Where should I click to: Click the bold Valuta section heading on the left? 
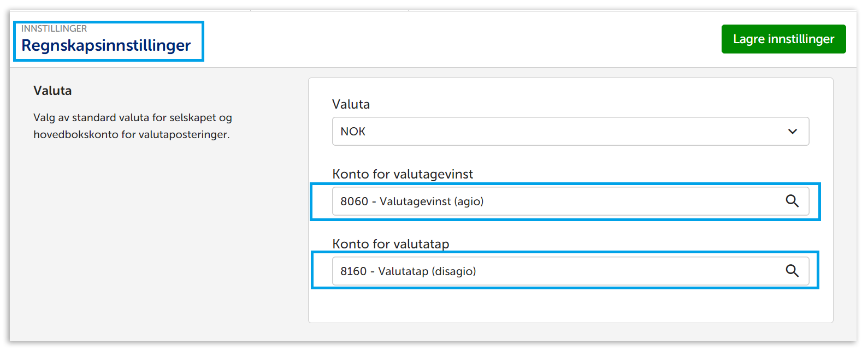click(52, 91)
